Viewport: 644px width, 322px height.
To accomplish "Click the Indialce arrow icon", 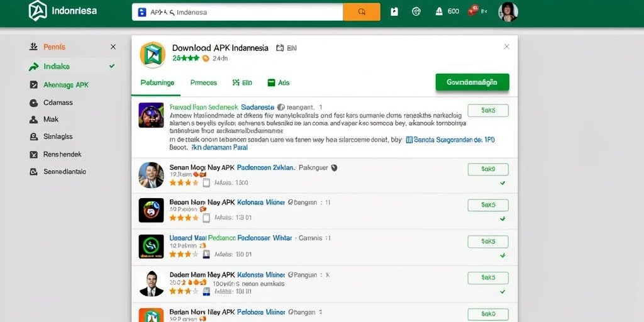I will (x=33, y=67).
